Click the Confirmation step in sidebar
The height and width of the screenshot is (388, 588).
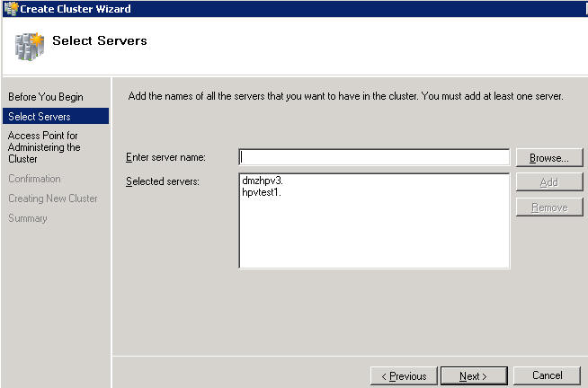pos(34,179)
